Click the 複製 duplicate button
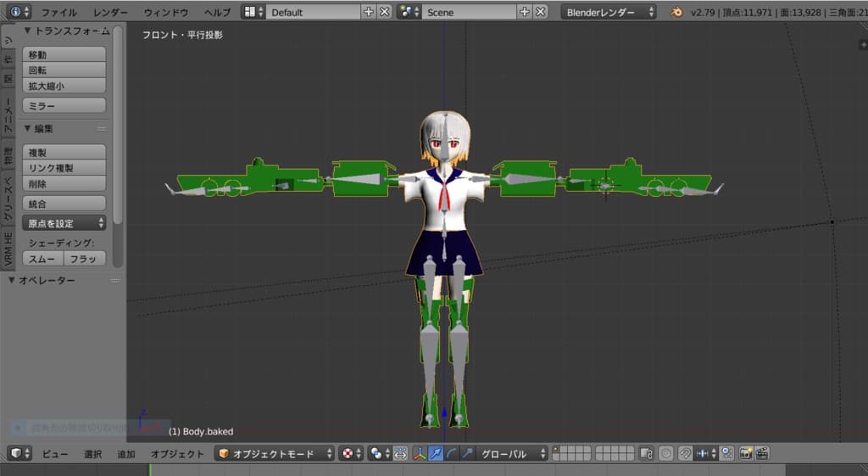Image resolution: width=868 pixels, height=476 pixels. coord(64,152)
